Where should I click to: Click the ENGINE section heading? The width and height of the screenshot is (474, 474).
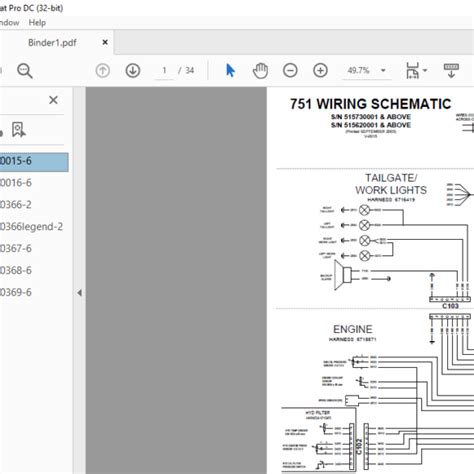pyautogui.click(x=353, y=329)
